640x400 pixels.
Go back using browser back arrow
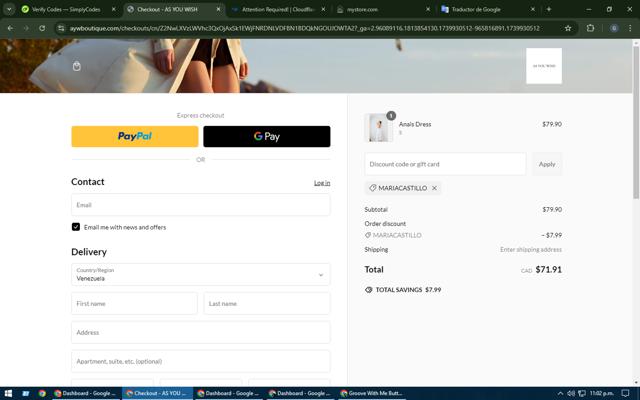point(10,28)
